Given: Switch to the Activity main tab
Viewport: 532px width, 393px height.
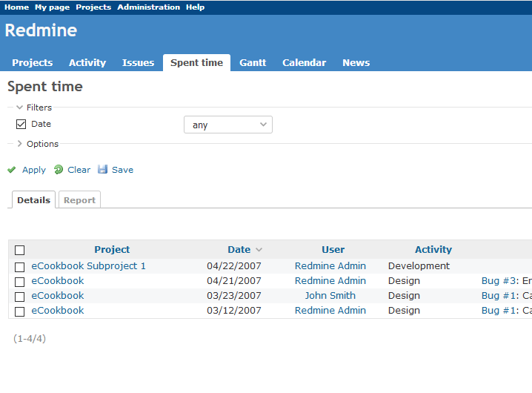Looking at the screenshot, I should pyautogui.click(x=87, y=63).
